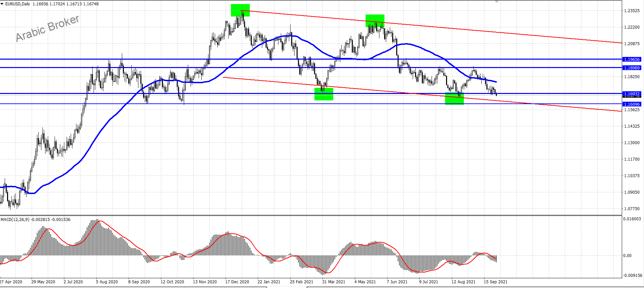This screenshot has width=644, height=288.
Task: Select the green rectangle at the December 2020 peak
Action: [x=240, y=10]
